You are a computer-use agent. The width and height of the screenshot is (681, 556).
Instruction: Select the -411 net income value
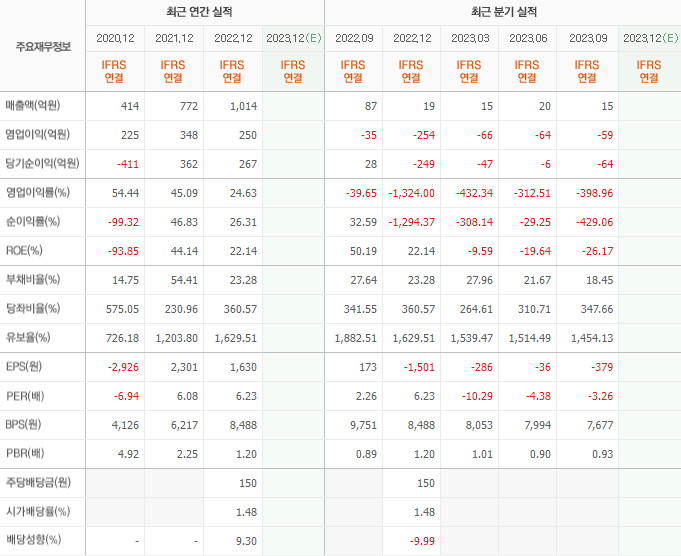coord(128,164)
